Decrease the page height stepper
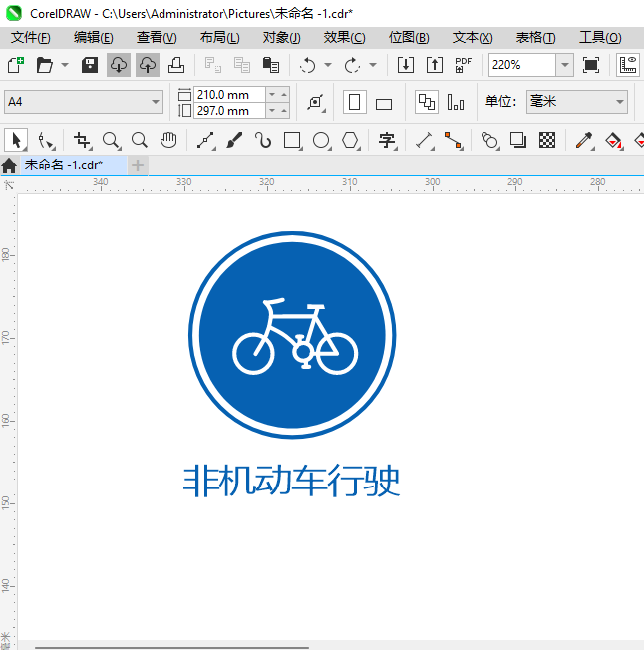 [272, 111]
